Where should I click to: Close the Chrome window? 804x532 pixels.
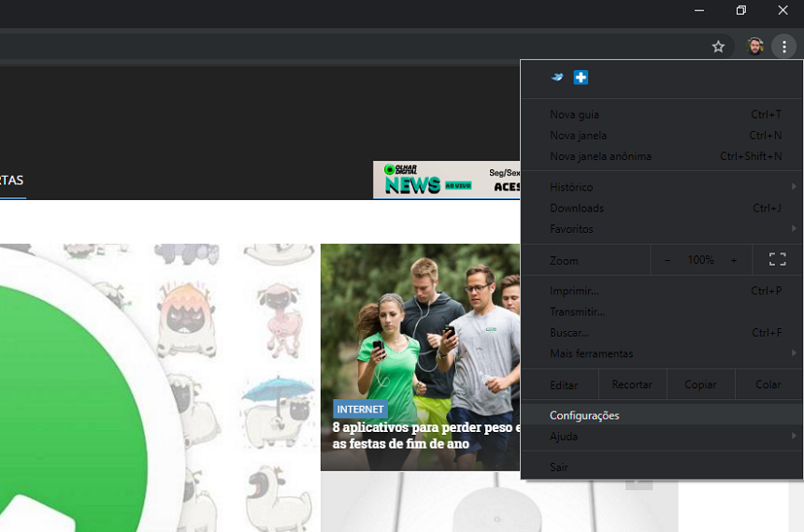(x=782, y=10)
